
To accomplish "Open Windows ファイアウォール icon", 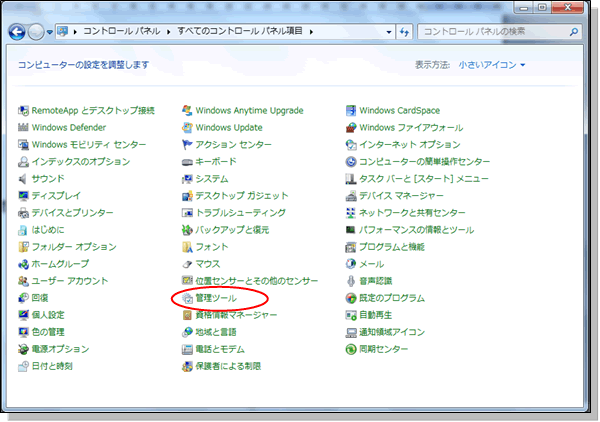I will point(351,127).
